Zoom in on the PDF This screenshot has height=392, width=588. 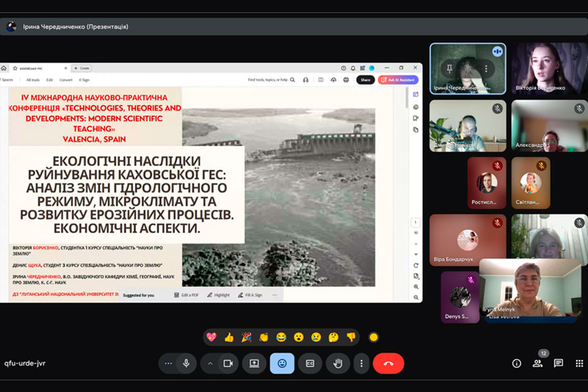tap(416, 287)
